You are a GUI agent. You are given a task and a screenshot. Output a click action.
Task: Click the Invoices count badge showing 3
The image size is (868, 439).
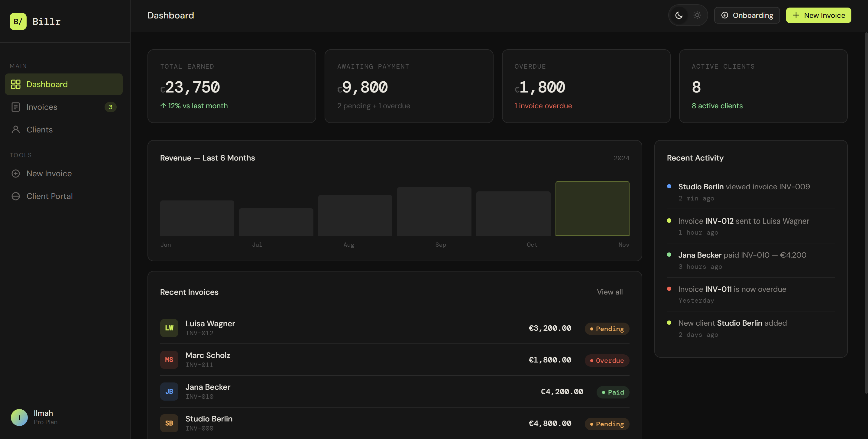(111, 107)
